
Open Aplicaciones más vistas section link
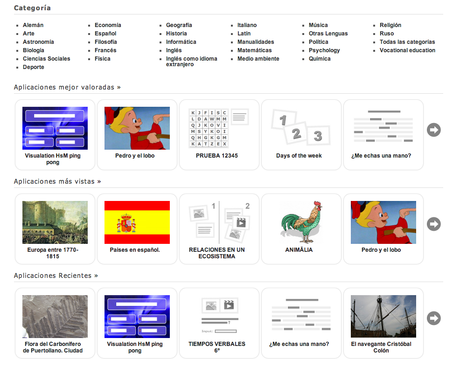57,181
